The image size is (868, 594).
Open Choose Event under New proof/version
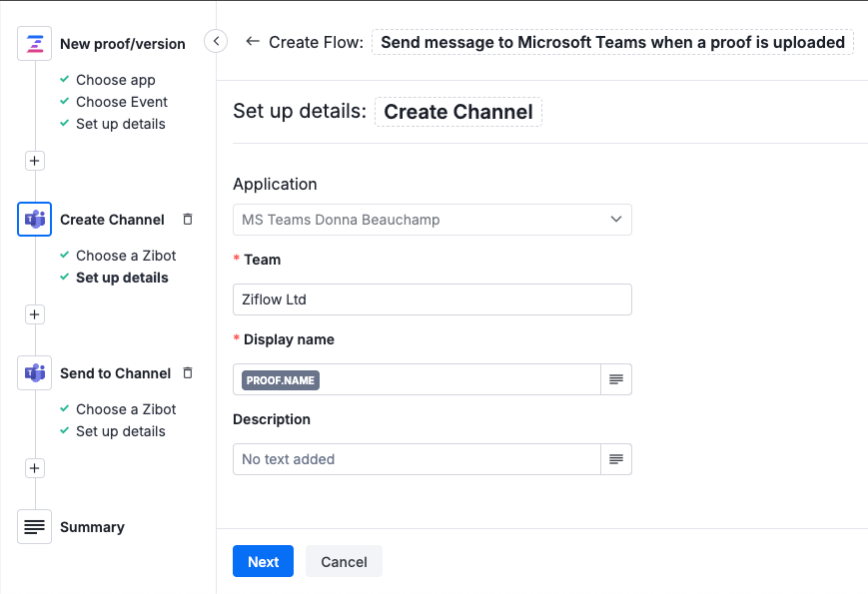121,102
